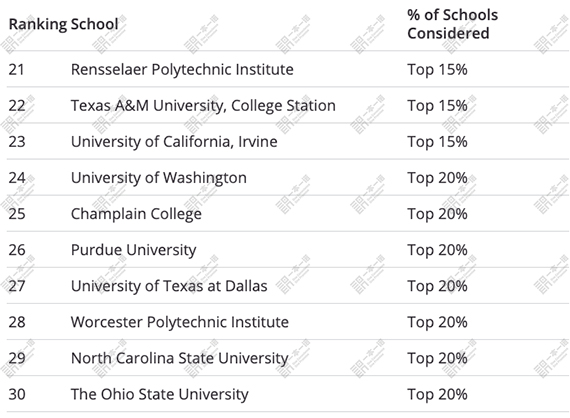The height and width of the screenshot is (418, 570).
Task: Select Texas A&M University, College Station
Action: point(203,106)
